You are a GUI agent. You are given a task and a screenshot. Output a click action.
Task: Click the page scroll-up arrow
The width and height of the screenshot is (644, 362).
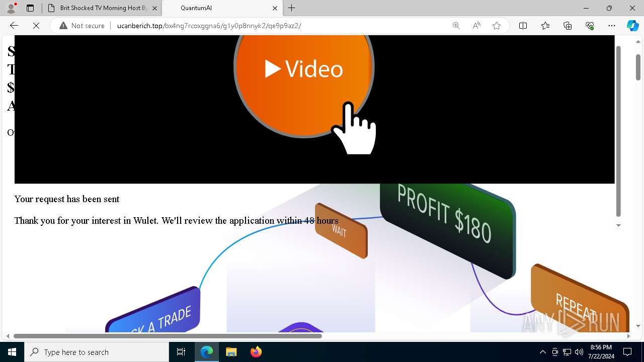638,41
